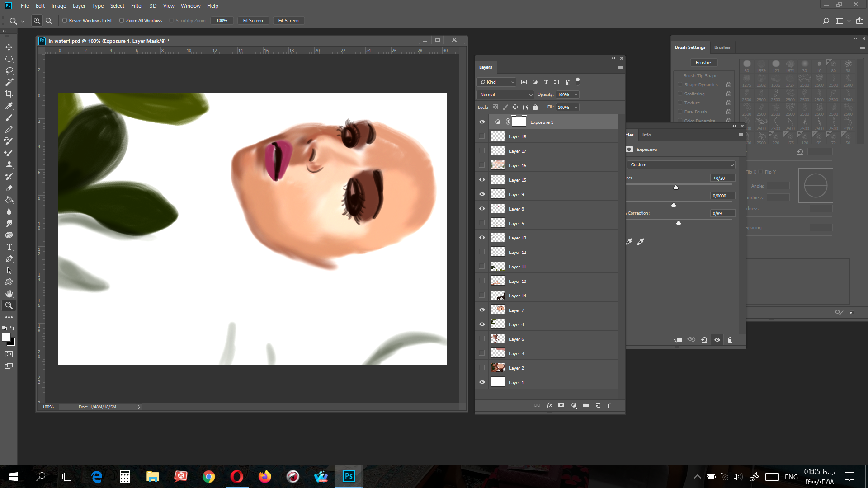Switch to the Info tab

coord(646,135)
